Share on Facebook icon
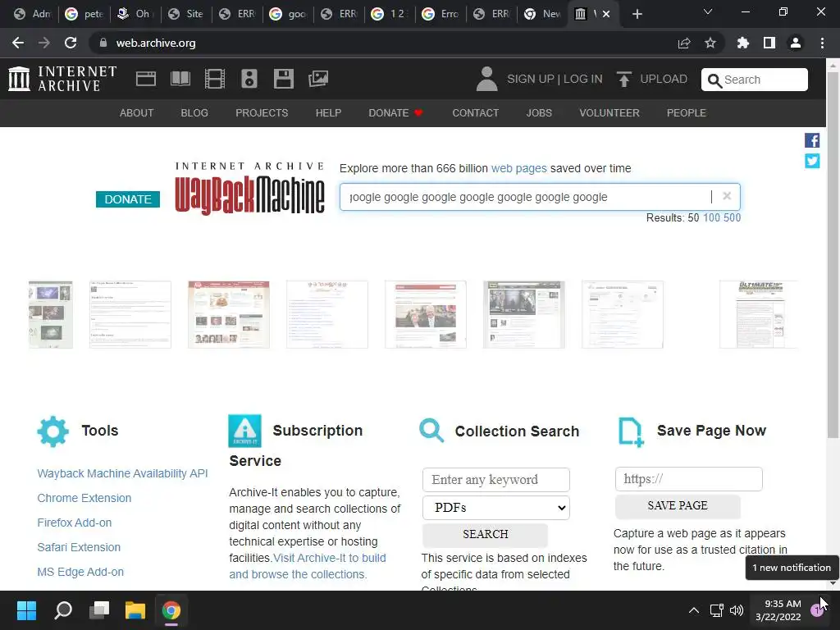This screenshot has height=630, width=840. coord(812,140)
